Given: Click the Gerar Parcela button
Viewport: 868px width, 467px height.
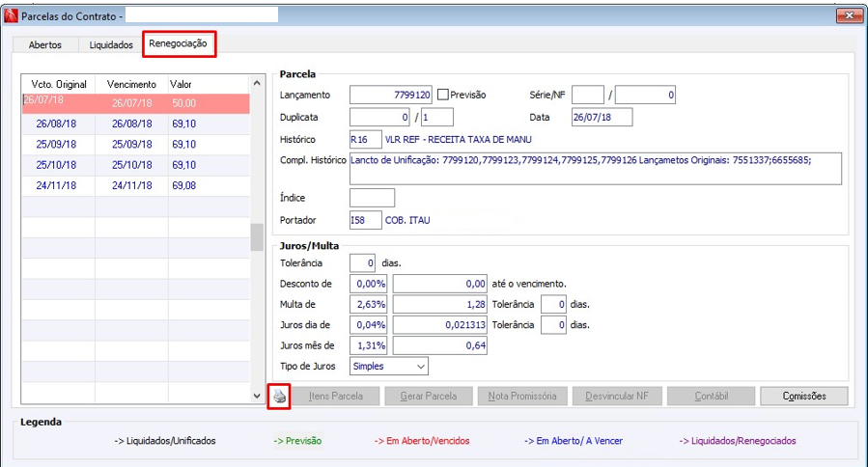Looking at the screenshot, I should point(429,397).
